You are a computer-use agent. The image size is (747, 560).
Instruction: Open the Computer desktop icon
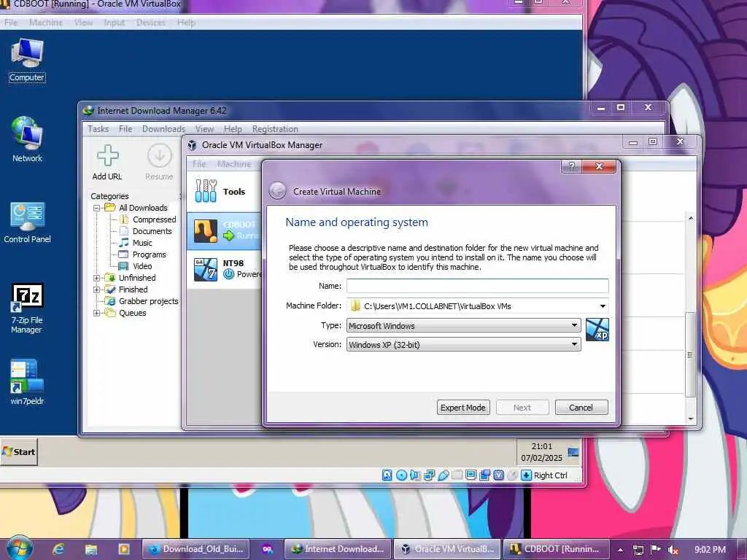[x=27, y=61]
